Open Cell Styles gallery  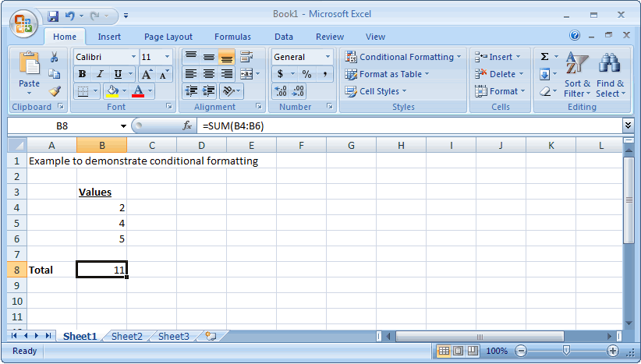375,91
